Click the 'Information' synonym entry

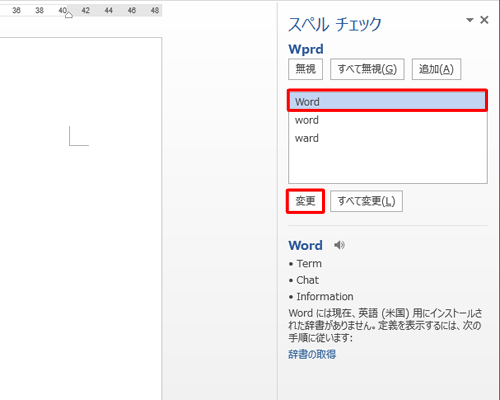tap(325, 296)
